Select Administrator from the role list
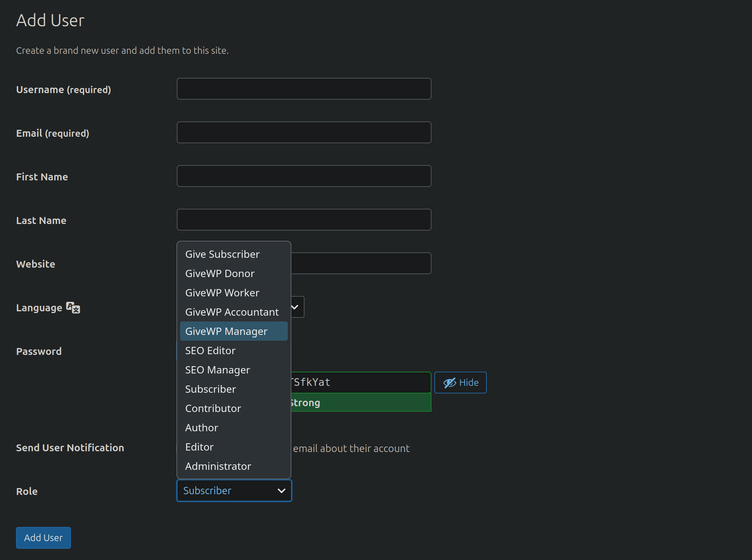 (x=218, y=466)
